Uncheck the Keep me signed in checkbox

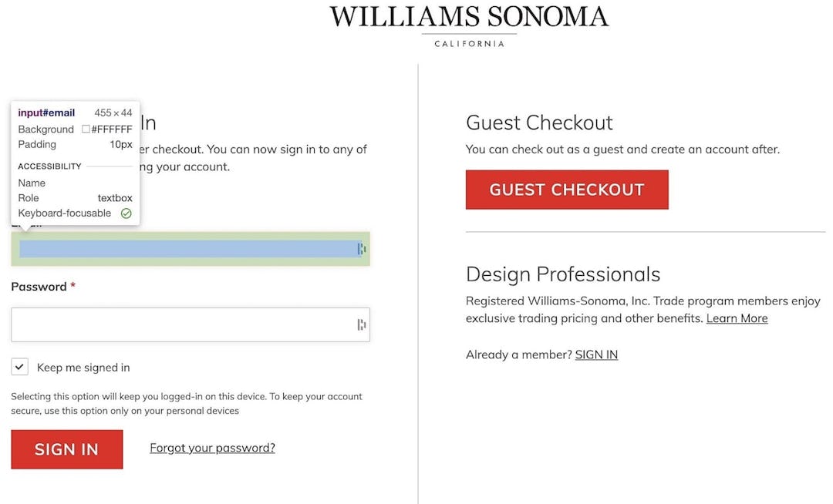(20, 367)
